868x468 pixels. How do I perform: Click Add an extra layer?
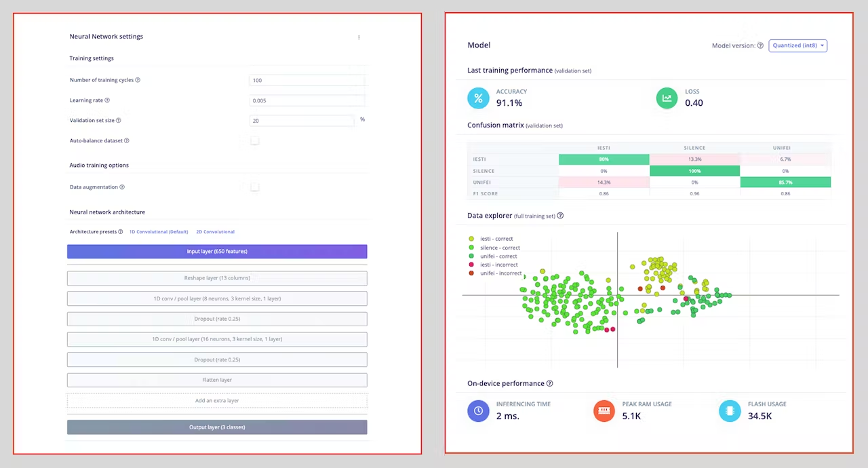pos(217,401)
